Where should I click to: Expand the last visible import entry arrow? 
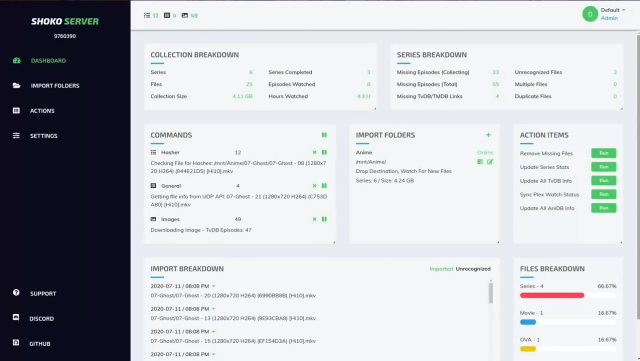(x=213, y=354)
